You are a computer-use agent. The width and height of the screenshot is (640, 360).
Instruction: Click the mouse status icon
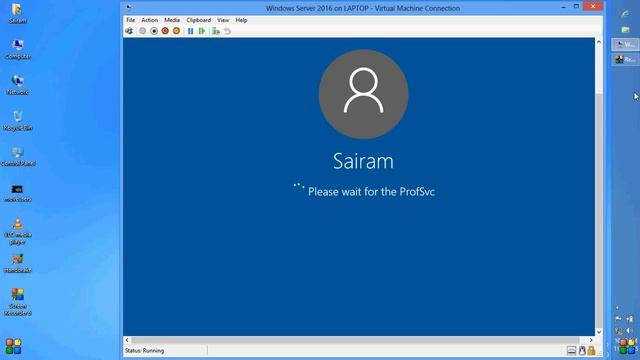(582, 350)
